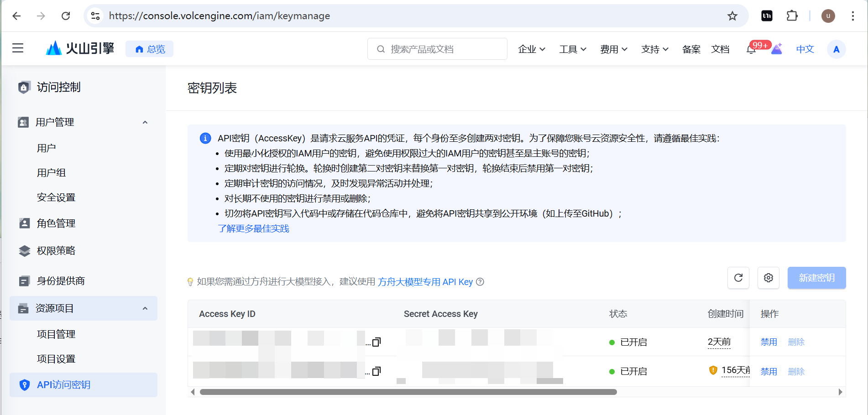The width and height of the screenshot is (868, 415).
Task: Open the black square extension icon
Action: (767, 16)
